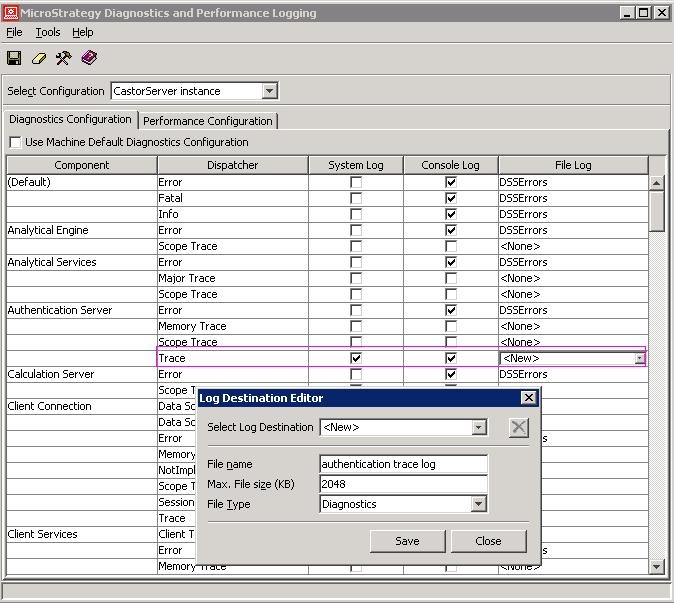Click the eraser toolbar icon
This screenshot has width=674, height=603.
pyautogui.click(x=39, y=58)
